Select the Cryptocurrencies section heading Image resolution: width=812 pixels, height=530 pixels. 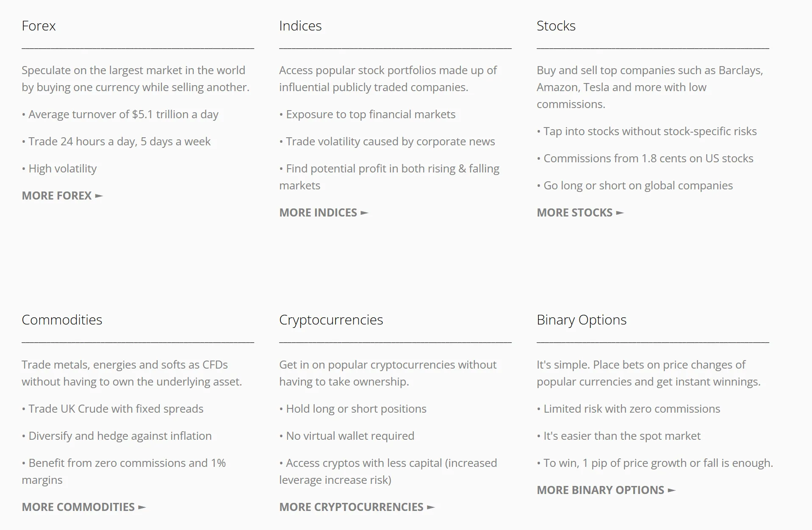331,320
